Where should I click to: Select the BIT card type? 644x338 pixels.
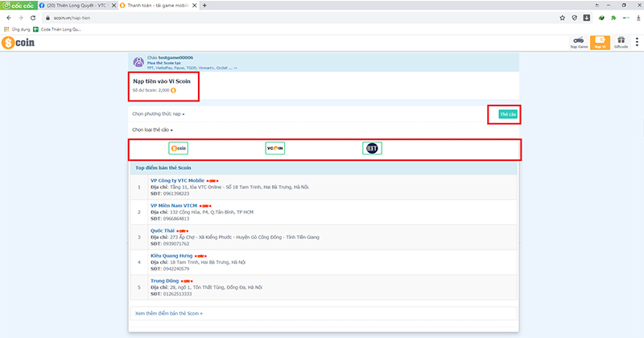(372, 148)
